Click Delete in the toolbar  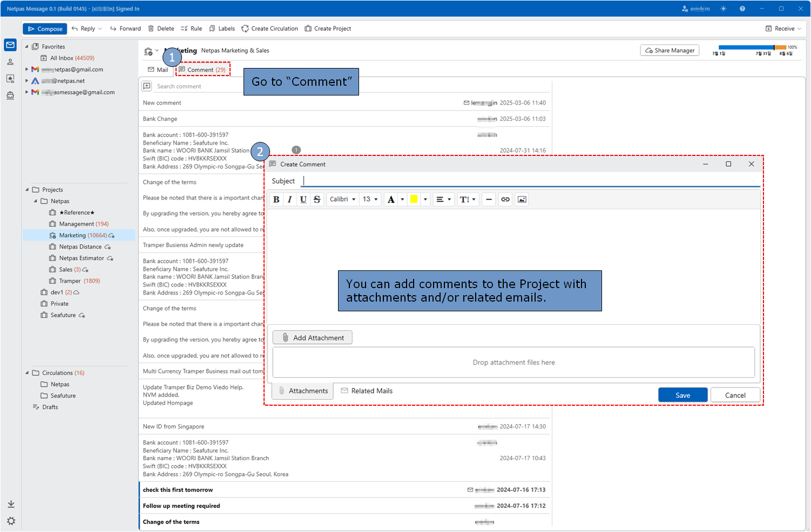click(161, 29)
